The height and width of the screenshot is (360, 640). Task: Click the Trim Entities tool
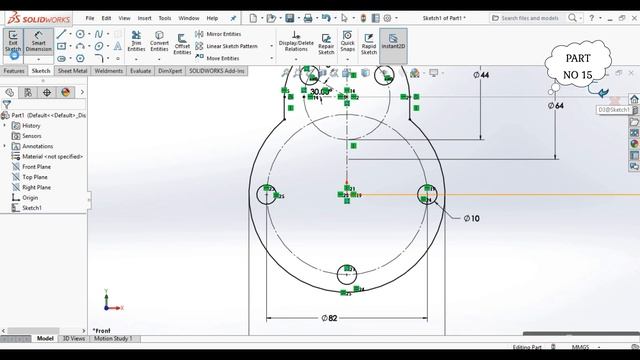[136, 41]
